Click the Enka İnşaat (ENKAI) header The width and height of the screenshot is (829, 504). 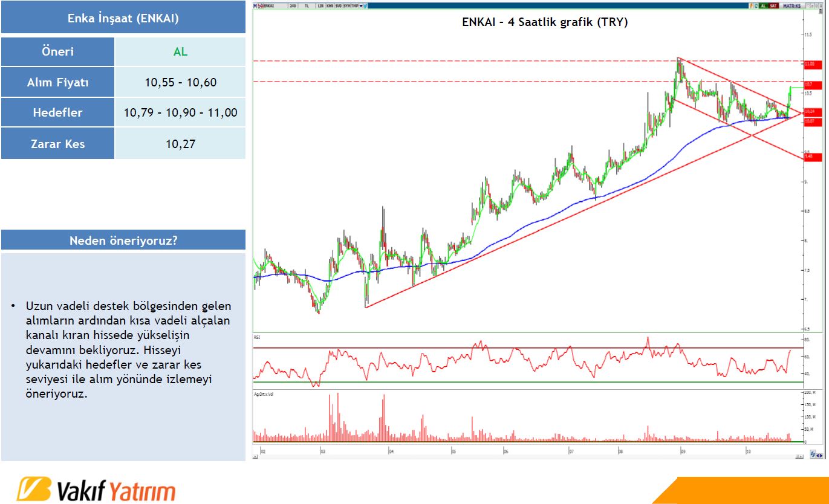click(x=123, y=19)
